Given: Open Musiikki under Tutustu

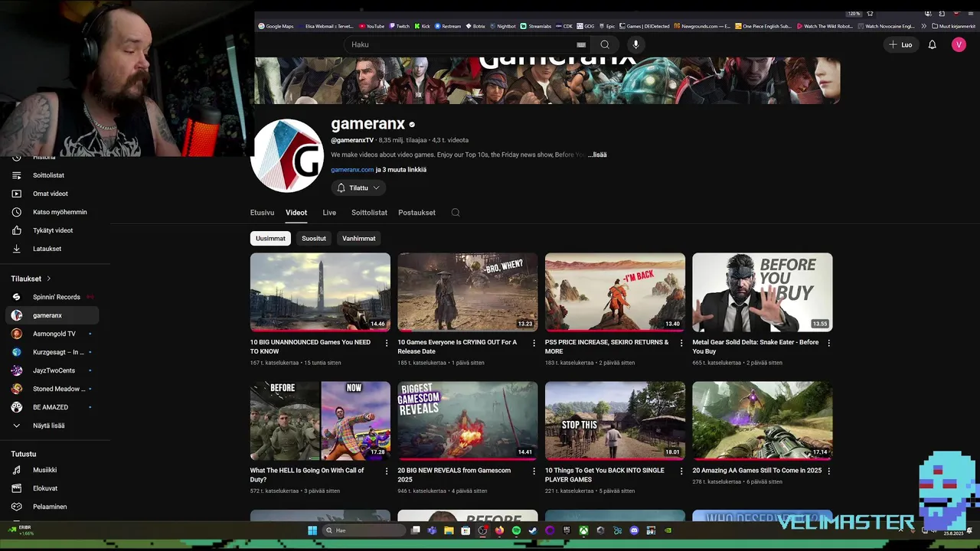Looking at the screenshot, I should [52, 470].
